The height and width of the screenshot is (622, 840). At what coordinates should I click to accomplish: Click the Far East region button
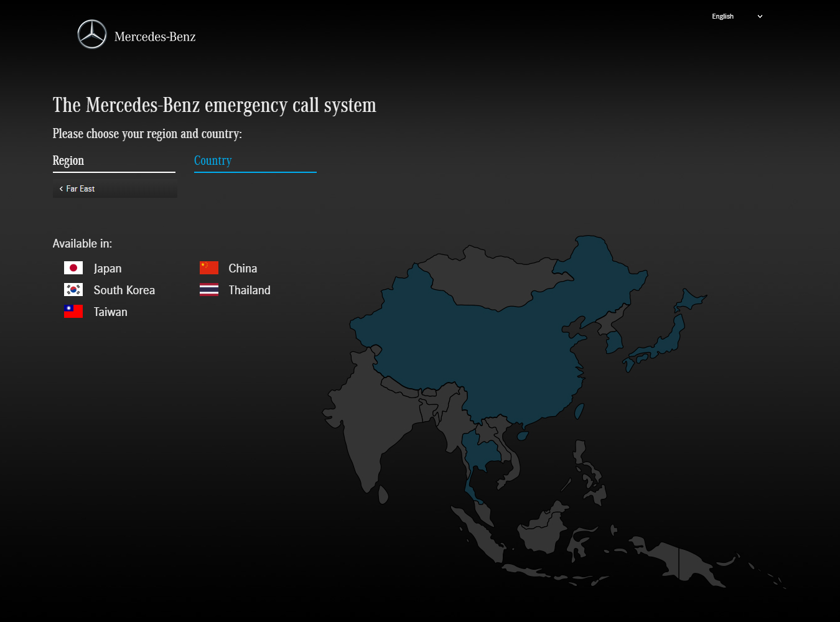pyautogui.click(x=115, y=189)
